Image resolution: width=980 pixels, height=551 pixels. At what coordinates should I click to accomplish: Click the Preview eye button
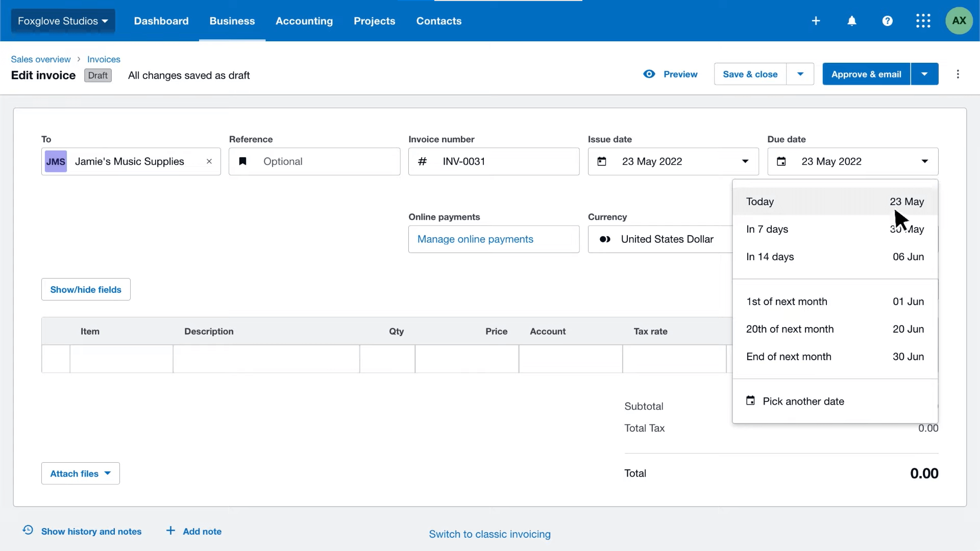(x=671, y=74)
